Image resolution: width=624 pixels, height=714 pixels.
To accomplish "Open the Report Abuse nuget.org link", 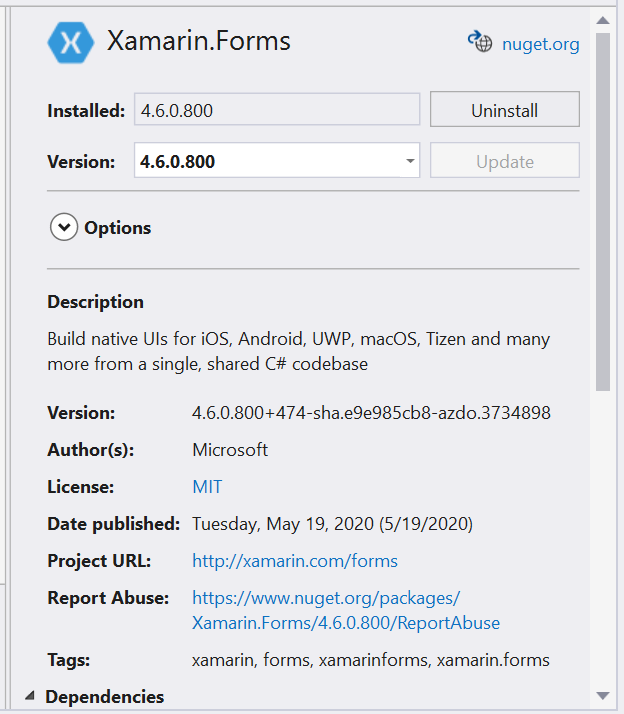I will [346, 610].
